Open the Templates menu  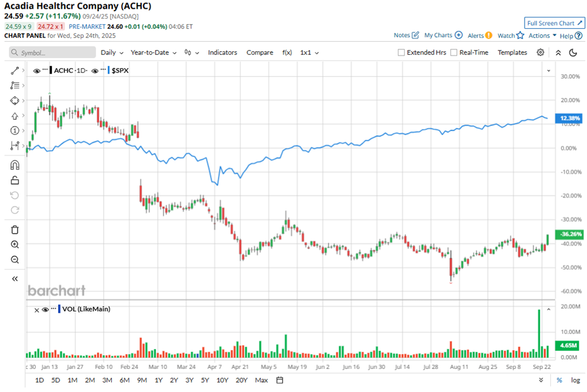[512, 52]
